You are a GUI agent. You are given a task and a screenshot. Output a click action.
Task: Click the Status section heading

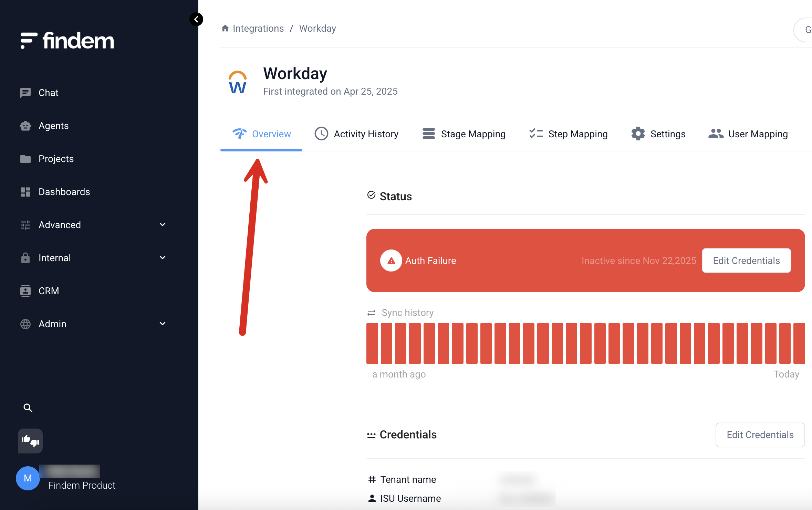click(396, 196)
